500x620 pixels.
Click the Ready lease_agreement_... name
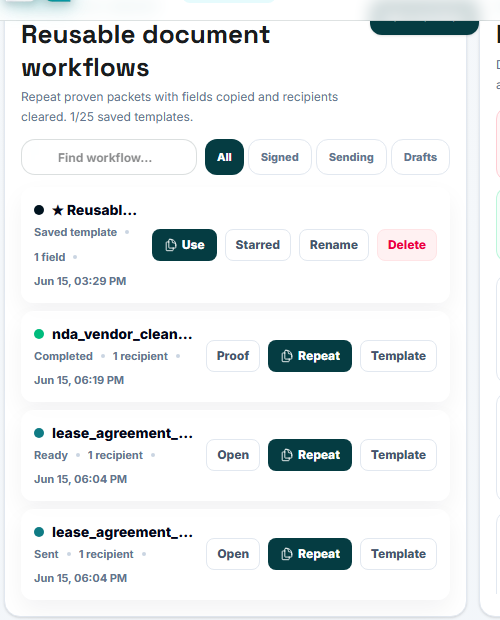coord(123,434)
